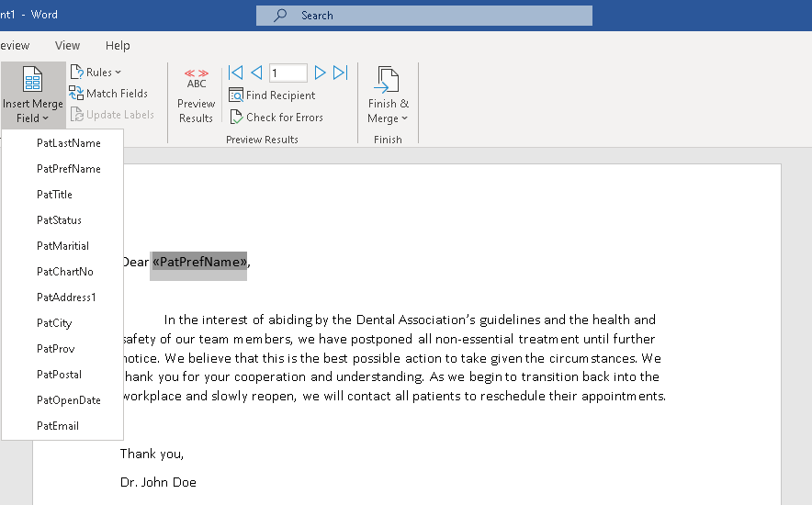Go to previous record arrow

tap(257, 73)
